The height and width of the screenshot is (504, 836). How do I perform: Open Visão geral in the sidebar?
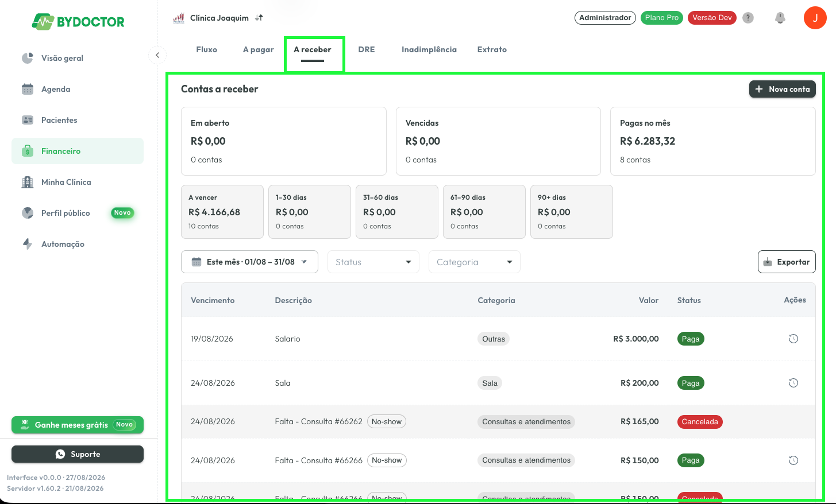coord(78,58)
